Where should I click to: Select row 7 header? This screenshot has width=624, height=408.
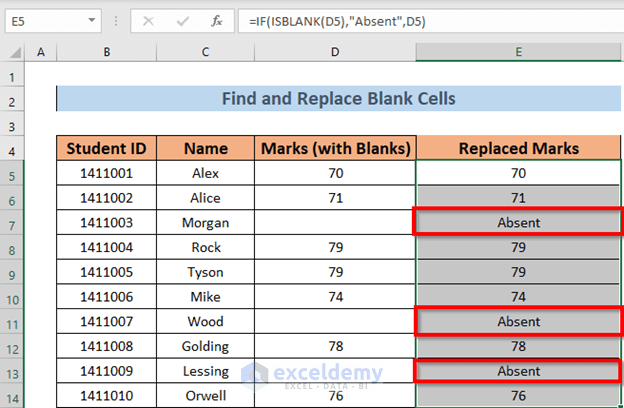(12, 223)
